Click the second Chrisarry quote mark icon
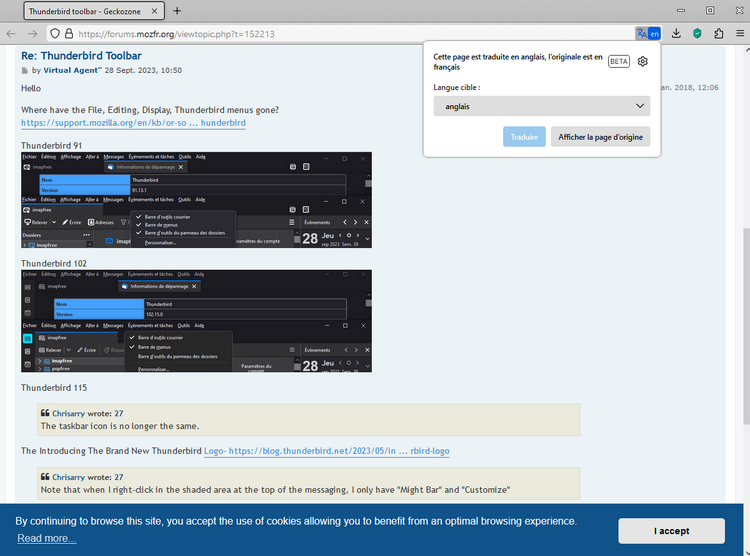750x556 pixels. 45,477
